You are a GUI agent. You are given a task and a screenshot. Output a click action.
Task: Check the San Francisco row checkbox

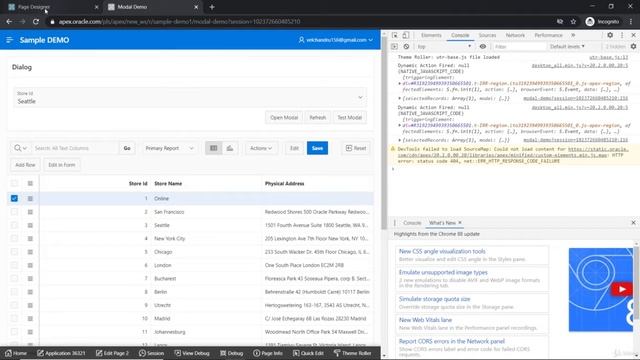point(14,212)
